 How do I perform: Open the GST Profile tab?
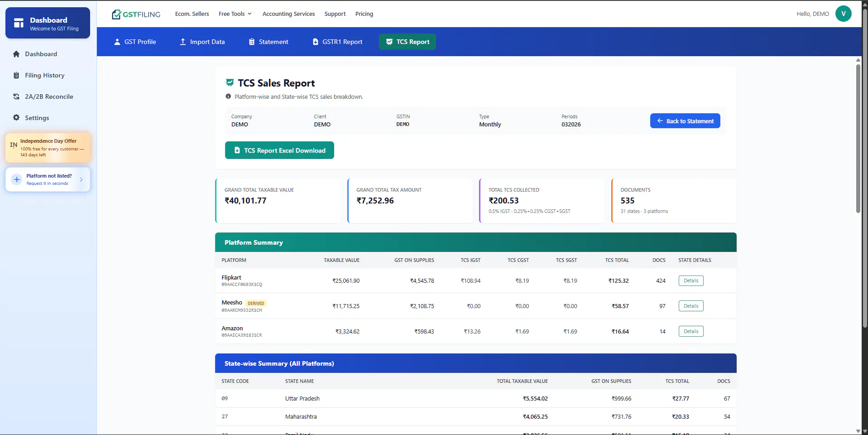[x=135, y=42]
